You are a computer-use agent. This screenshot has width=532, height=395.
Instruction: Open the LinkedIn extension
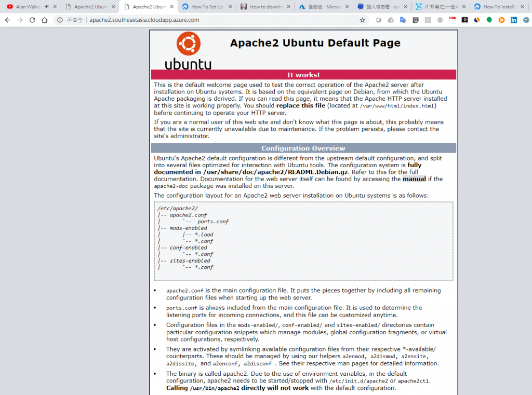(x=514, y=20)
